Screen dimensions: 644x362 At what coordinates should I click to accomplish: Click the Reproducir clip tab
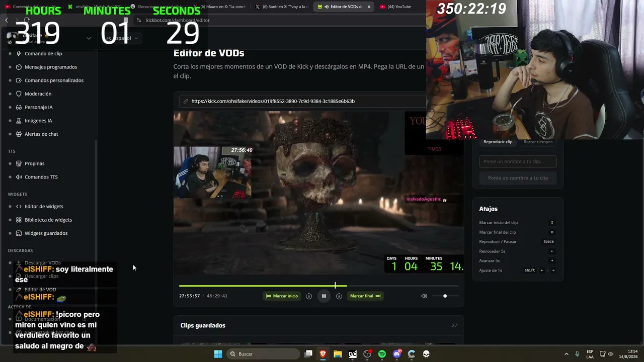tap(498, 142)
